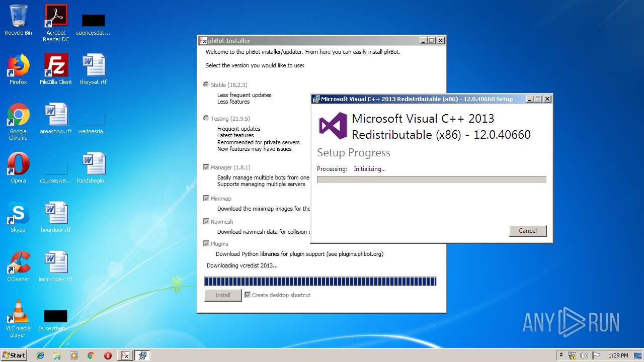Open Chrome from the taskbar
Screen dimensions: 644x362
[91, 355]
